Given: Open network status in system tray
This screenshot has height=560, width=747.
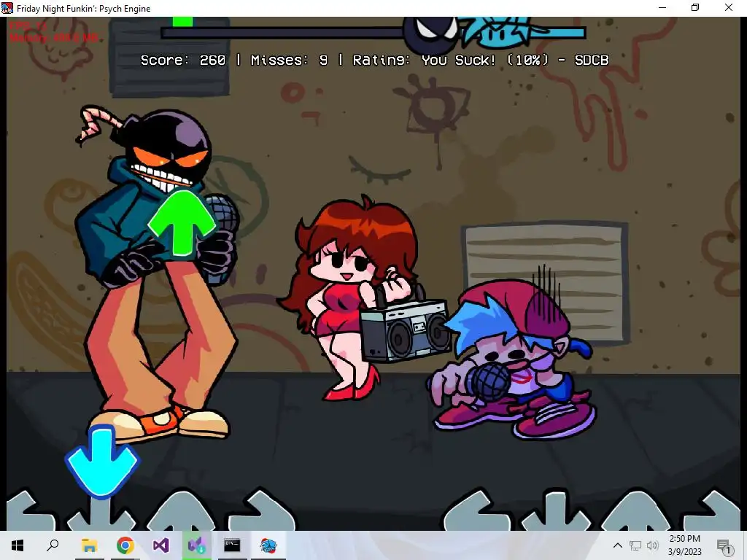Looking at the screenshot, I should coord(635,545).
